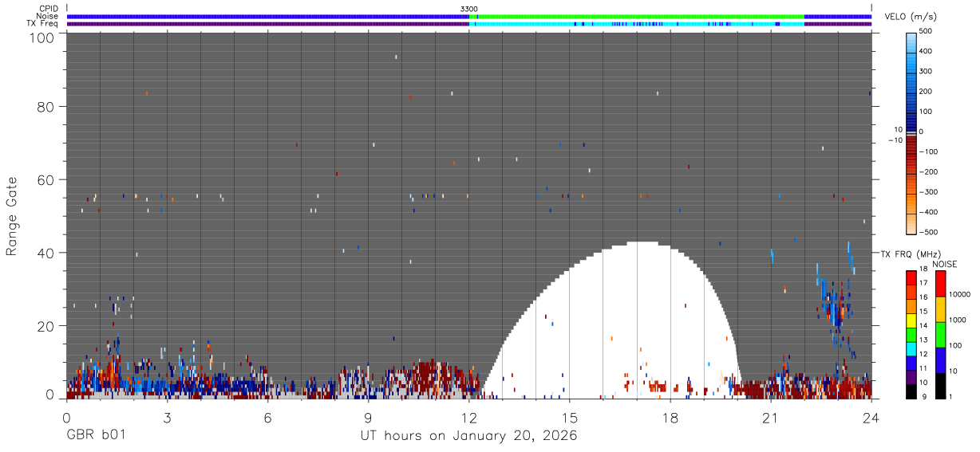Image resolution: width=980 pixels, height=452 pixels.
Task: Click the 3 tick on UT hours axis
Action: [x=167, y=417]
